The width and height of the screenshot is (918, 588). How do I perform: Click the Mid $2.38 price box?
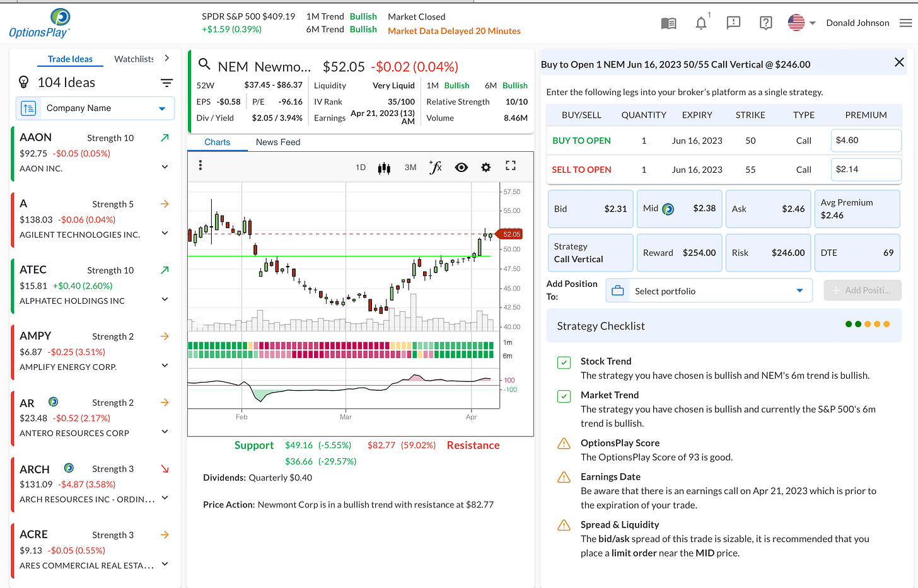pyautogui.click(x=679, y=209)
